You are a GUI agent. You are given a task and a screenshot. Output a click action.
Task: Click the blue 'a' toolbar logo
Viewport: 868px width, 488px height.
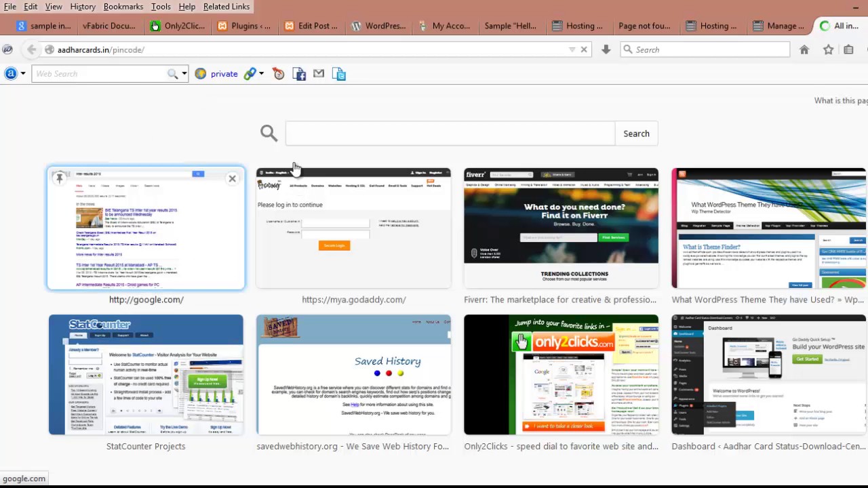pos(11,74)
